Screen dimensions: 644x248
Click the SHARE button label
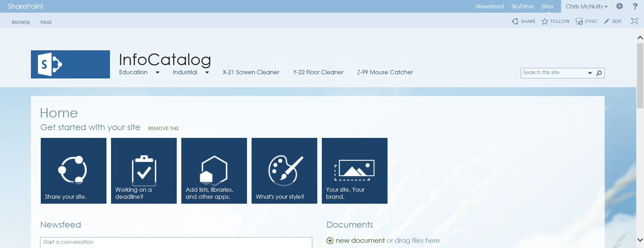click(528, 21)
